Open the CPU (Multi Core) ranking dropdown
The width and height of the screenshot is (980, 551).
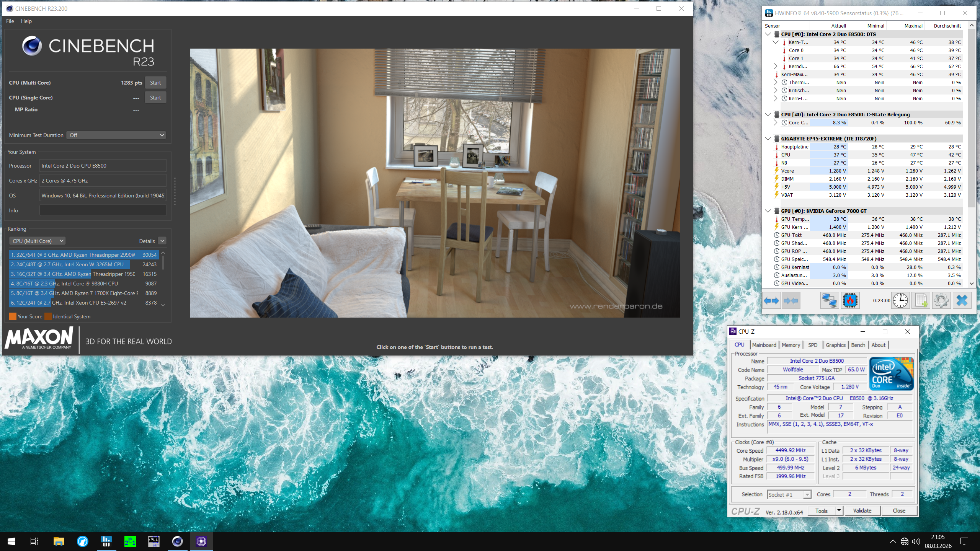pyautogui.click(x=37, y=241)
